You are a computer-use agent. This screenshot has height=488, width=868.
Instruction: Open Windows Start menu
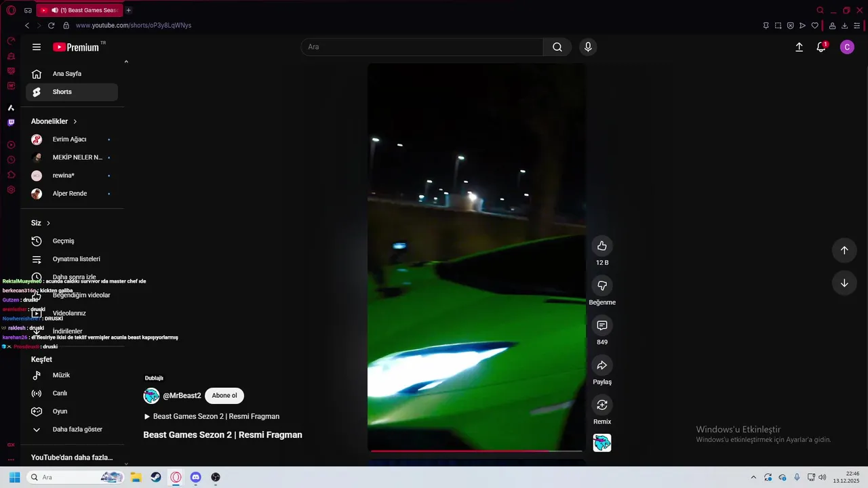[x=14, y=477]
